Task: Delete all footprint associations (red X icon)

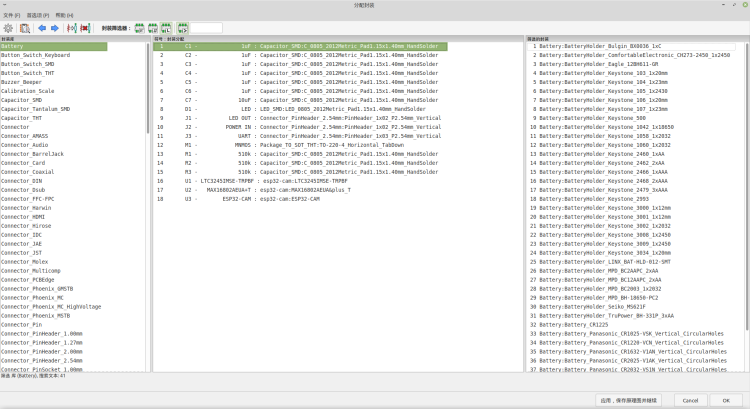Action: click(85, 28)
